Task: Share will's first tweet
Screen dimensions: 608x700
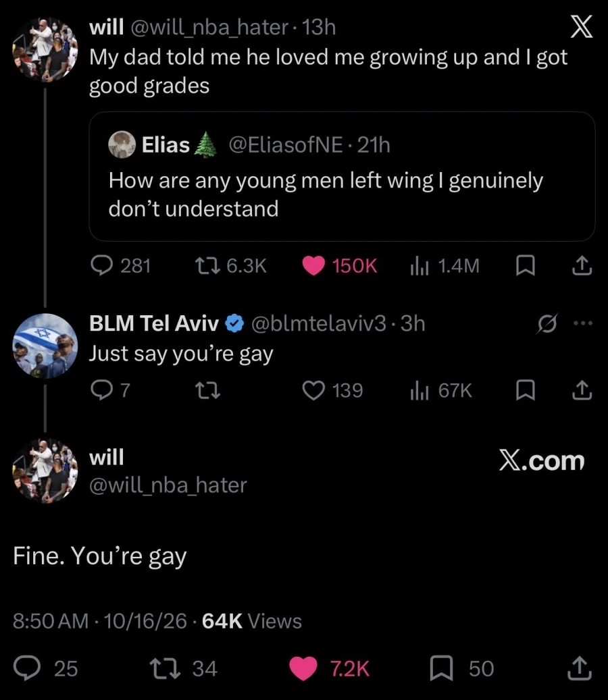Action: click(582, 266)
